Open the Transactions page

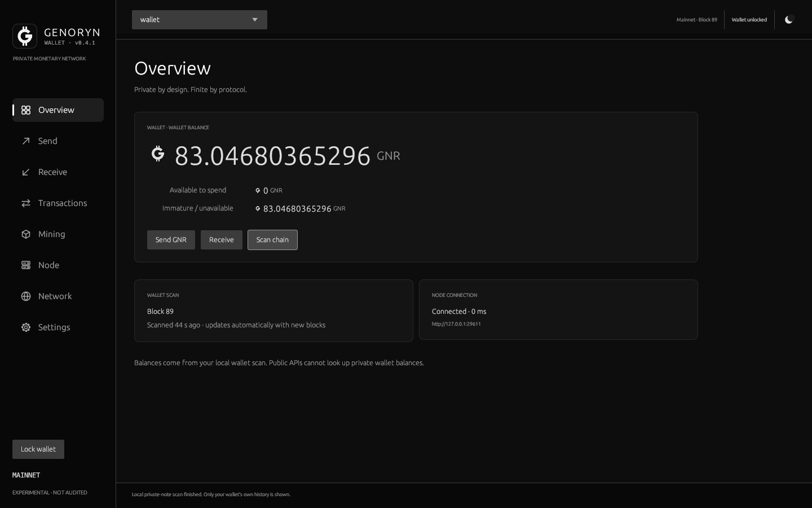58,203
